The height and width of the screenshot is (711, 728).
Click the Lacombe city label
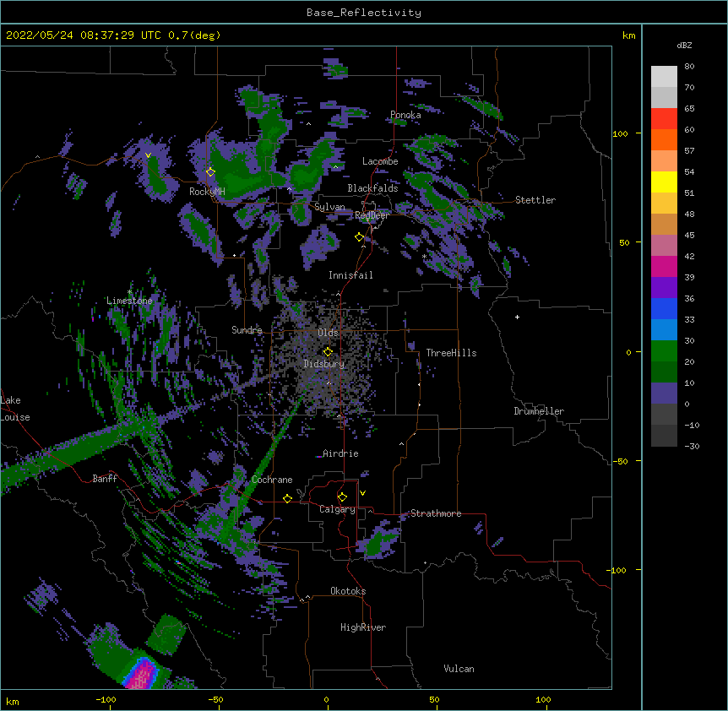point(380,161)
